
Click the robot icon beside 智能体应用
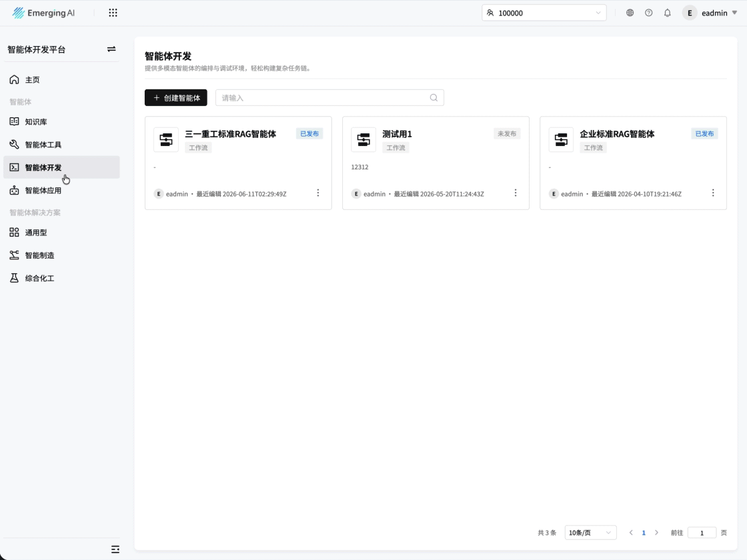click(14, 190)
